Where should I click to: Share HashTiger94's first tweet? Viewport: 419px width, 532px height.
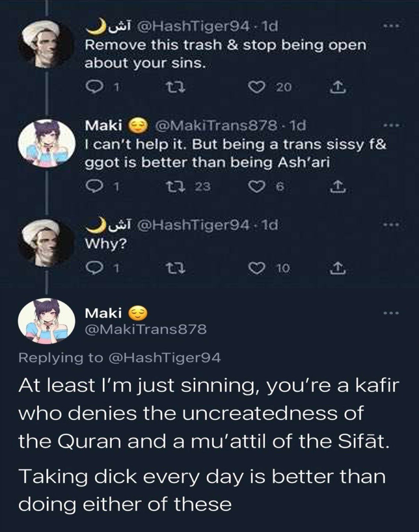coord(336,87)
